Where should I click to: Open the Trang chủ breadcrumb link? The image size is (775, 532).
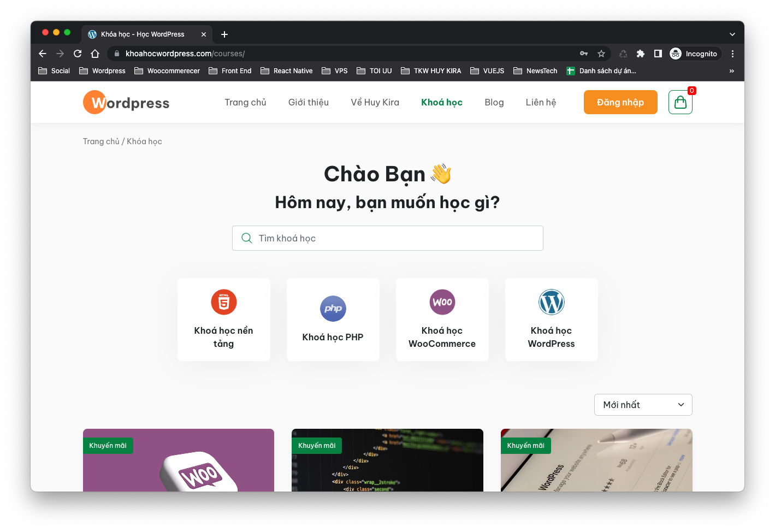101,141
